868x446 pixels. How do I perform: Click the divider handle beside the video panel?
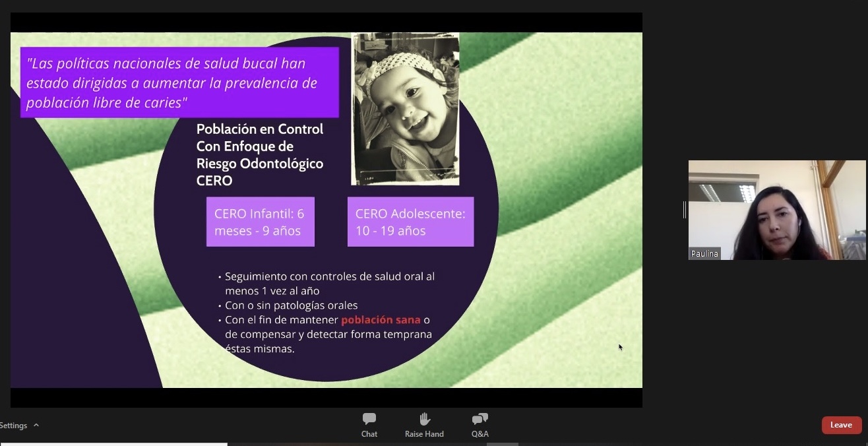tap(684, 210)
